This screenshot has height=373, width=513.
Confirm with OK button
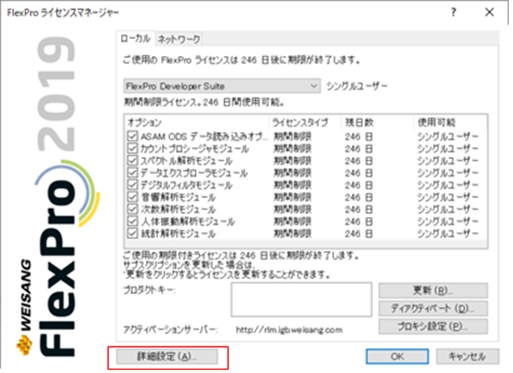coord(397,356)
